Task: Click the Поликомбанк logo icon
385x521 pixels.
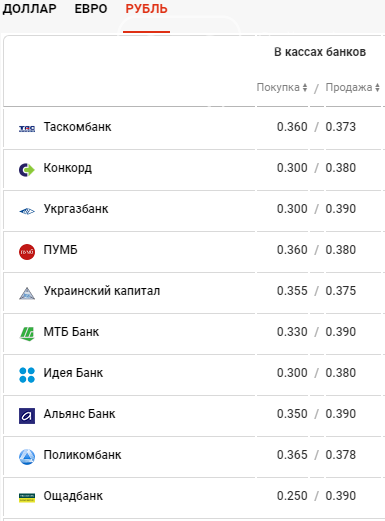Action: (27, 457)
